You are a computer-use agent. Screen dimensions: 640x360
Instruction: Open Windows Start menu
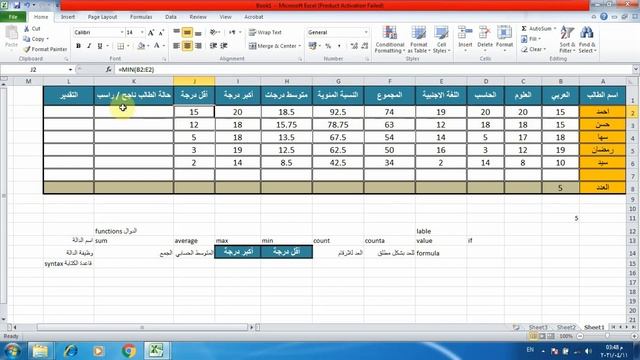tap(12, 351)
